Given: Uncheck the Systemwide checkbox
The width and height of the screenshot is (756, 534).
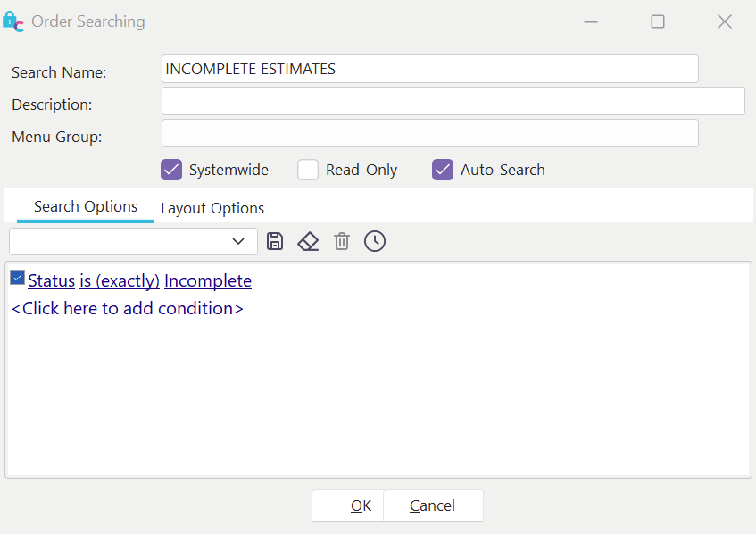Looking at the screenshot, I should 171,170.
